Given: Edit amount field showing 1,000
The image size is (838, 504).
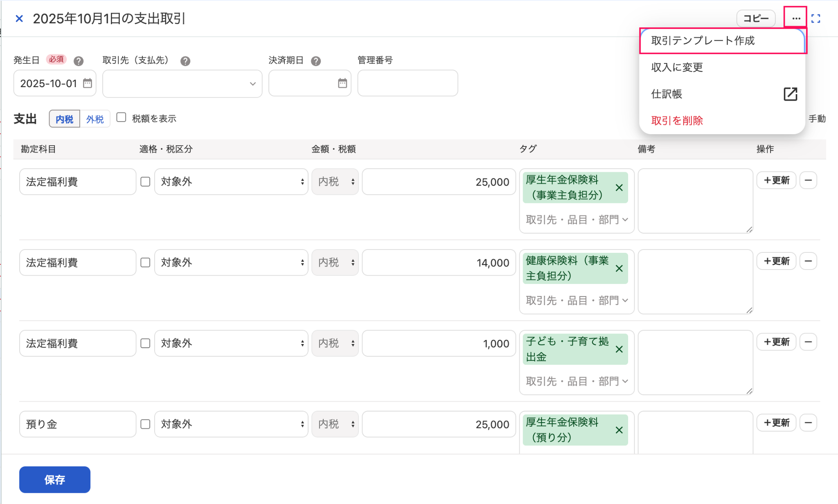Looking at the screenshot, I should point(439,343).
